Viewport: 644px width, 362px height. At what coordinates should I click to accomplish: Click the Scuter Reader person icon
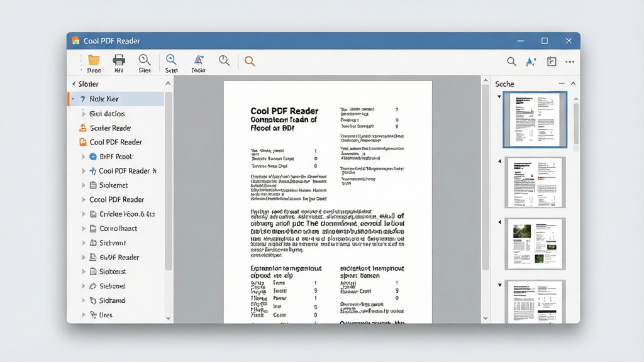(82, 128)
